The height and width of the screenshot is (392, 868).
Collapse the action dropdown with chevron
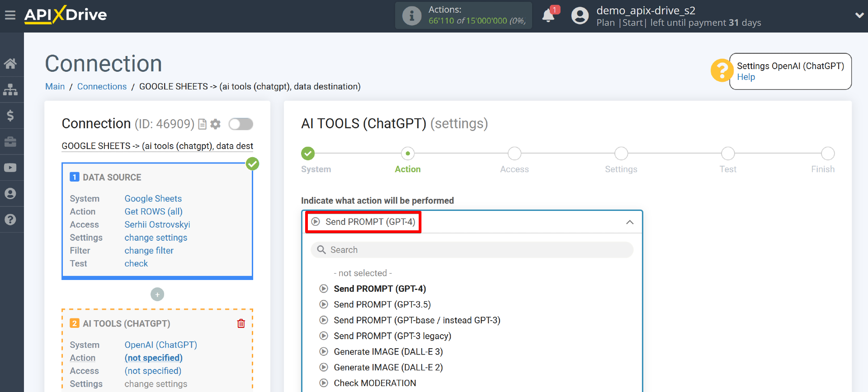pos(629,222)
